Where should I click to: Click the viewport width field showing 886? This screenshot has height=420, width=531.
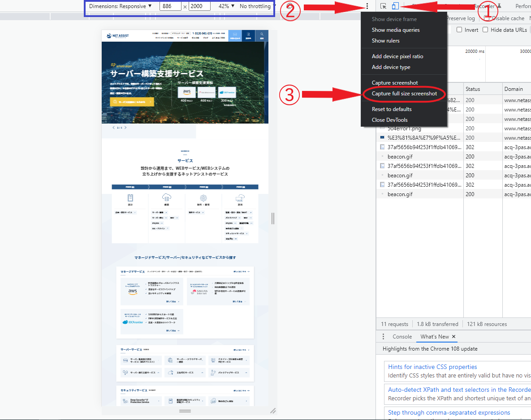(x=170, y=6)
